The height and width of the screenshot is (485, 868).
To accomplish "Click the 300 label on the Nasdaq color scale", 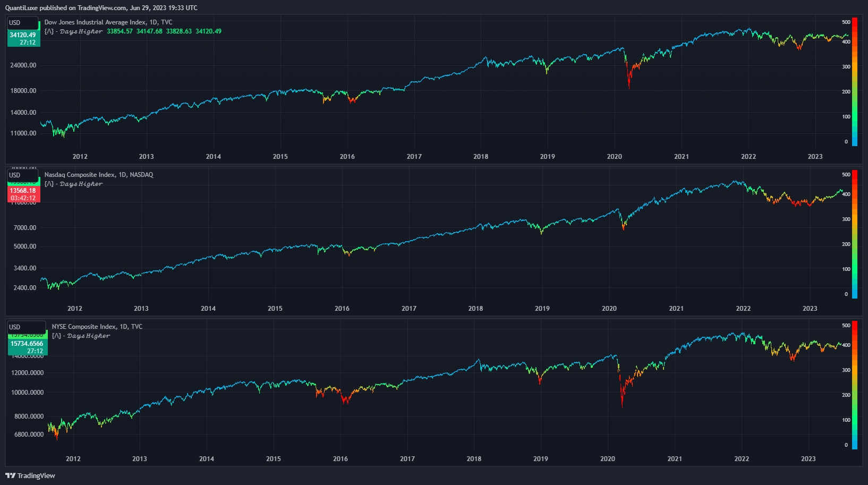I will (x=846, y=219).
